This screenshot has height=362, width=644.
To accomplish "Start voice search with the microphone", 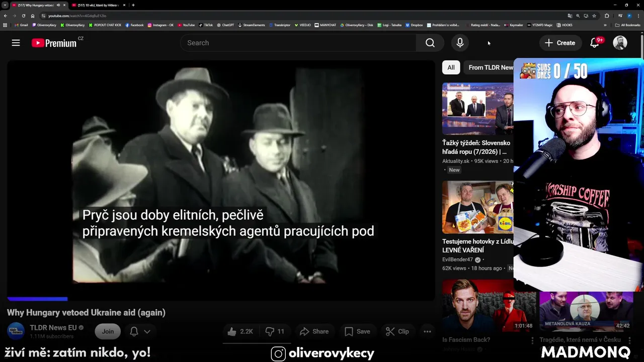I will click(x=460, y=43).
